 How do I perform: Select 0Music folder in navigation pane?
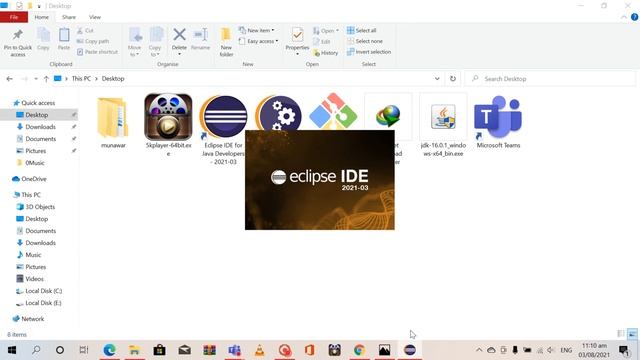click(34, 163)
